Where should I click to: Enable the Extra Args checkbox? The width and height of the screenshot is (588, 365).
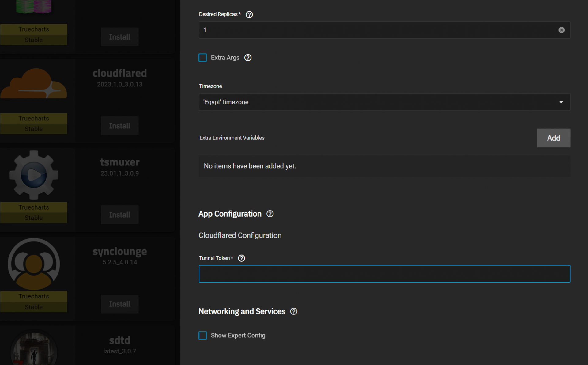click(203, 58)
